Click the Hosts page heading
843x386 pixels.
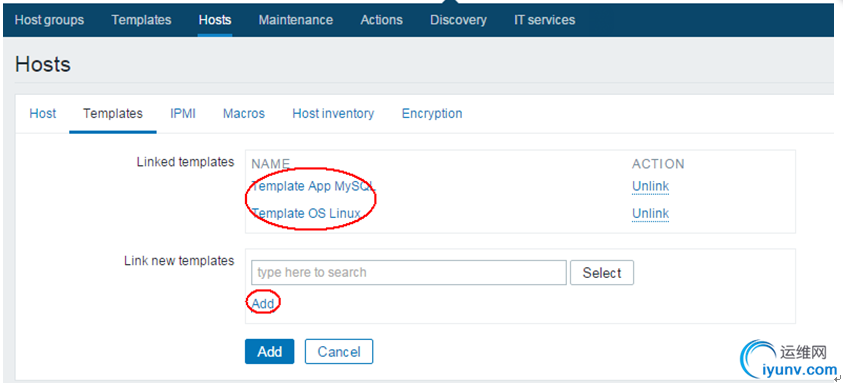(x=43, y=65)
